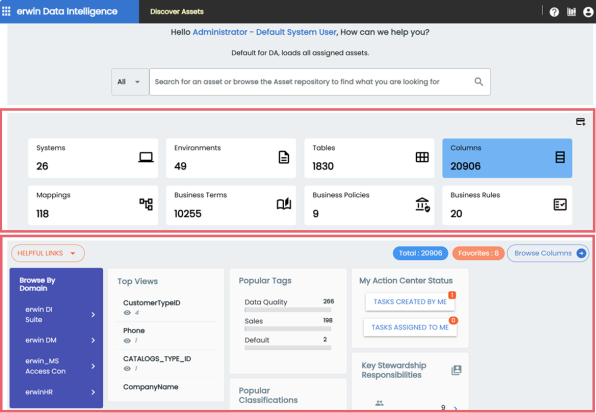Click the search magnifier icon
The image size is (596, 413).
click(x=479, y=82)
